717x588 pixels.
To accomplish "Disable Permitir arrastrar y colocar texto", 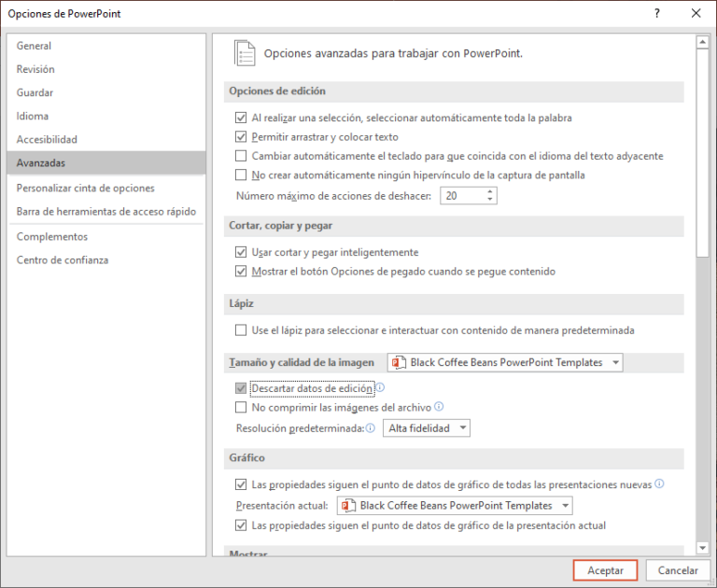I will pos(242,136).
